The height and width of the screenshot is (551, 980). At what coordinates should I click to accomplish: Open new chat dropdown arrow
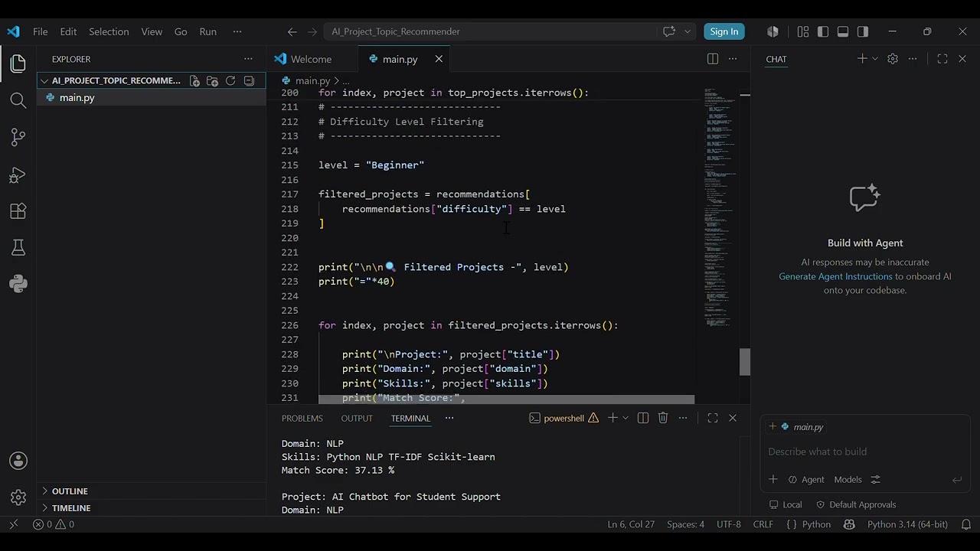[x=875, y=59]
